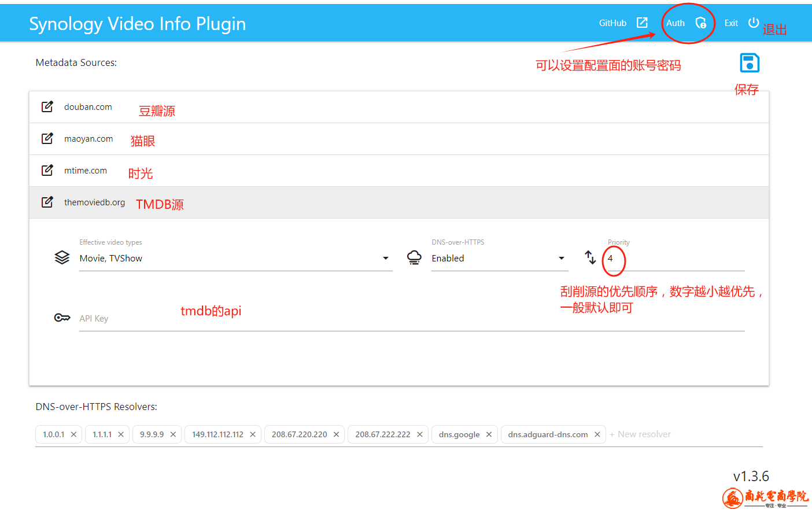
Task: Remove the 1.0.0.1 resolver chip
Action: pyautogui.click(x=73, y=434)
